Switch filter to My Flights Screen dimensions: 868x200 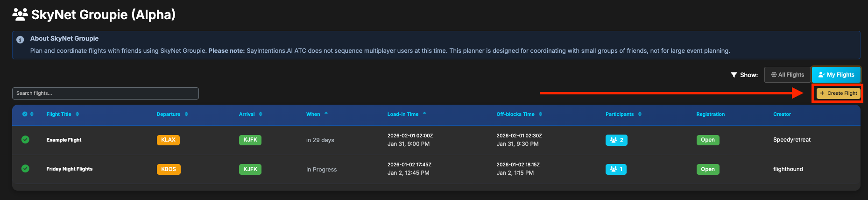pos(836,75)
